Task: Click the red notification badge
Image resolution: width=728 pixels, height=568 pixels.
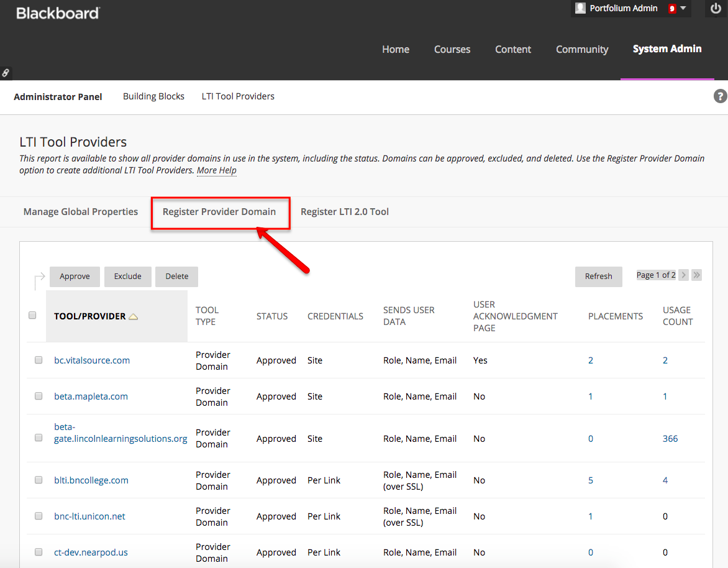Action: [x=671, y=9]
